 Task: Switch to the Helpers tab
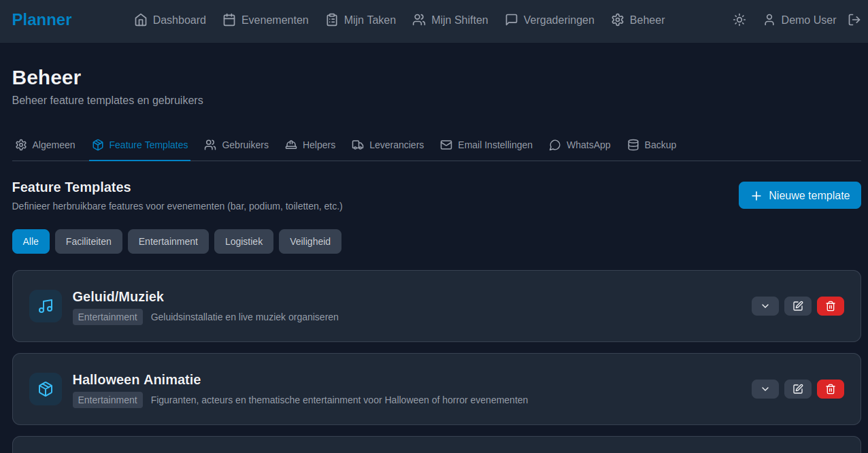tap(310, 145)
